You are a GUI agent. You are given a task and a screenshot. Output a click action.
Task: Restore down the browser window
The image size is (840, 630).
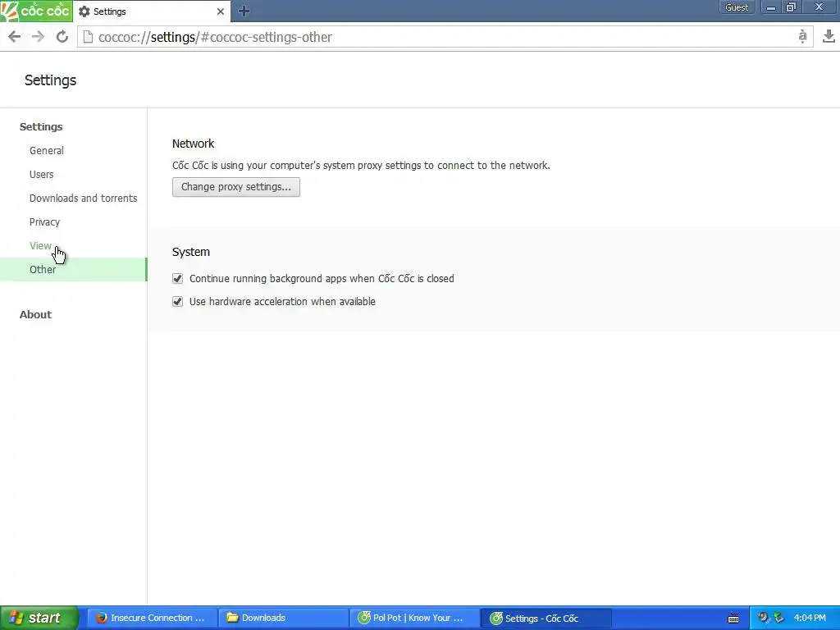pos(792,7)
